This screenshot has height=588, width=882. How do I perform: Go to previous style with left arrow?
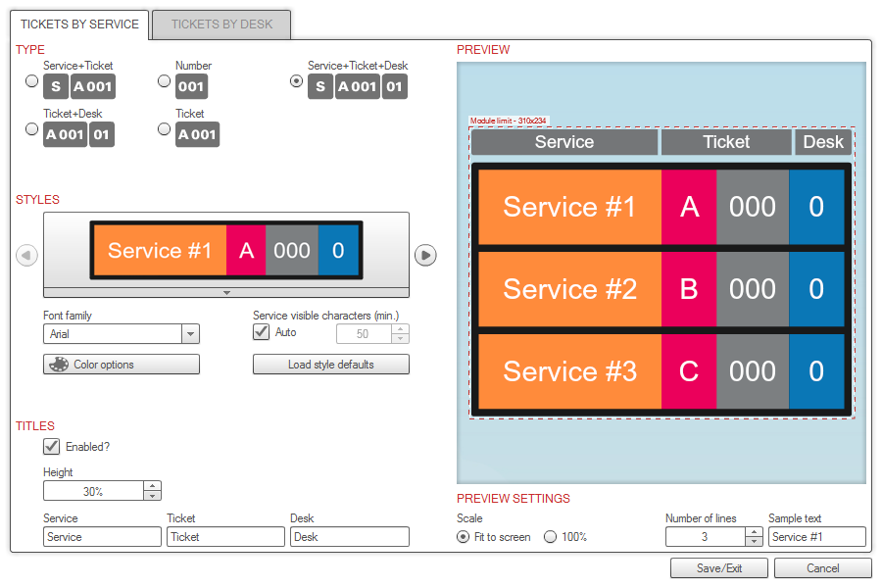(26, 255)
